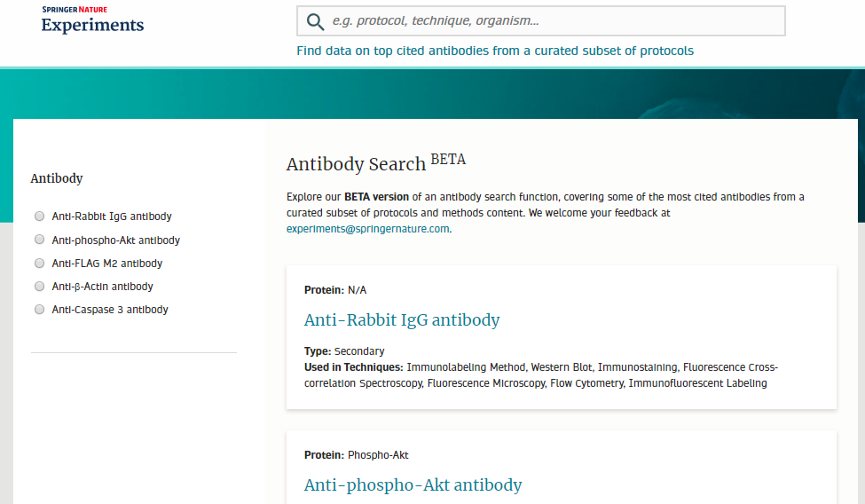Open the Anti-phospho-Akt antibody result title
The width and height of the screenshot is (865, 504).
pyautogui.click(x=413, y=485)
